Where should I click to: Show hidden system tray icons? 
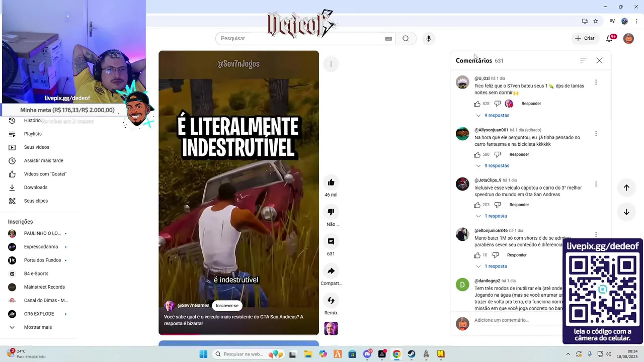568,354
